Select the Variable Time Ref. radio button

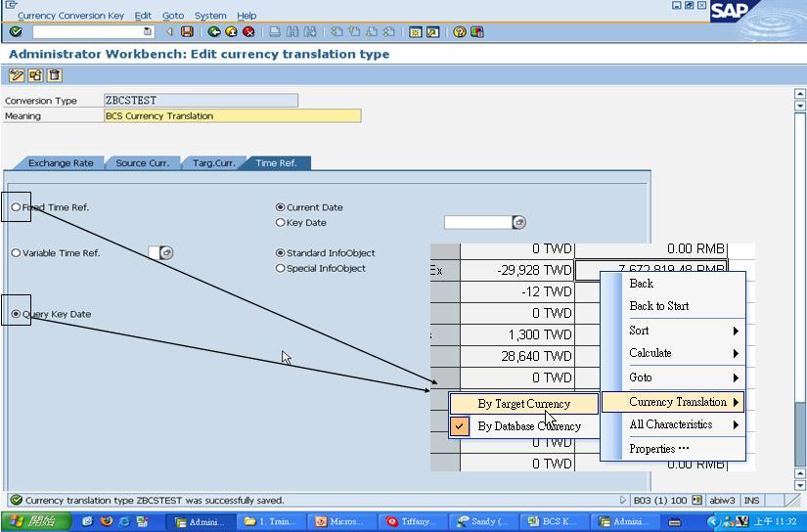[x=16, y=253]
